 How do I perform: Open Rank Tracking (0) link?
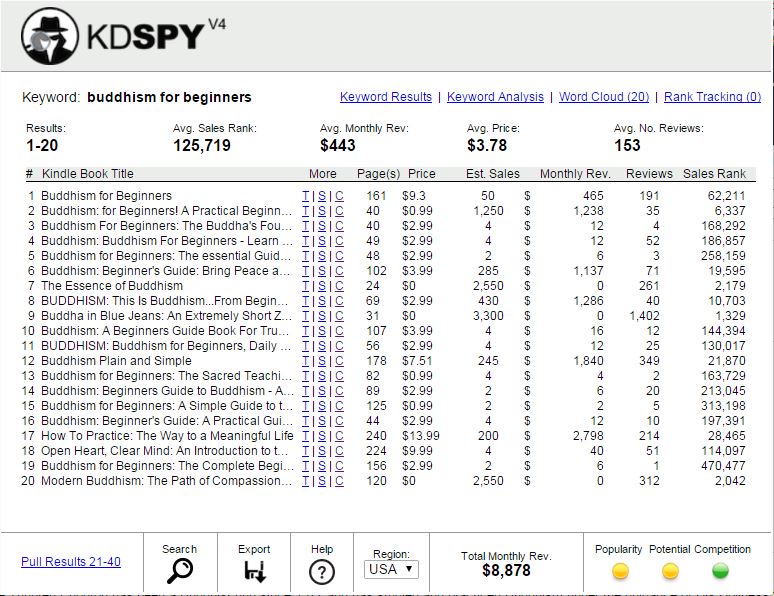[712, 97]
